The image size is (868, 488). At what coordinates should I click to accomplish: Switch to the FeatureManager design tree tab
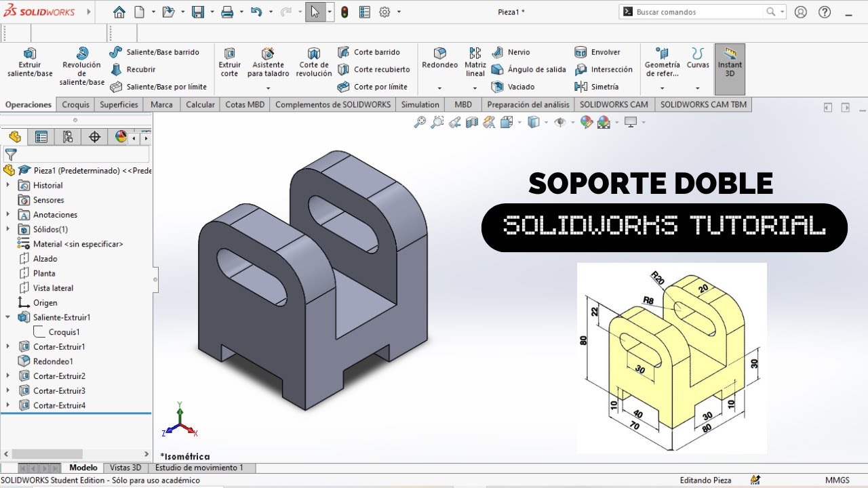click(15, 137)
